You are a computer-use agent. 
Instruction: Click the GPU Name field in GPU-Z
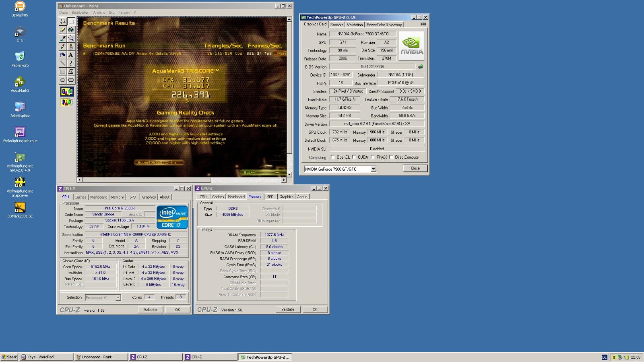363,34
